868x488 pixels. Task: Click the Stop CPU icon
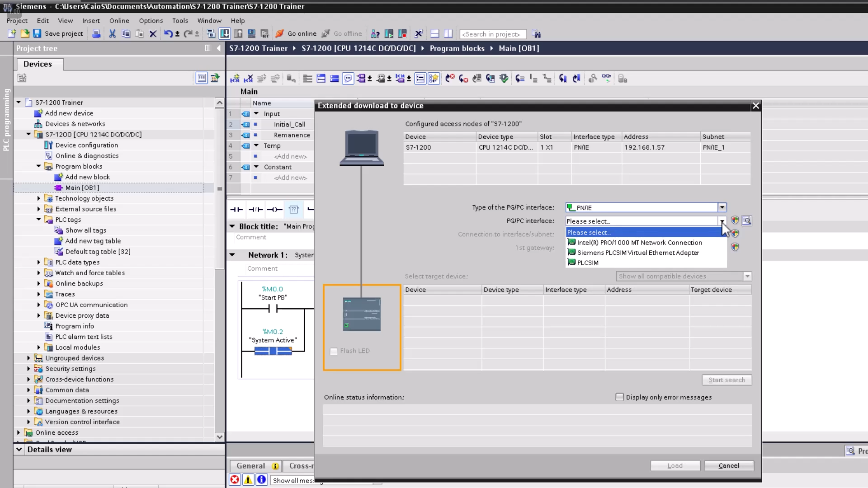[402, 33]
